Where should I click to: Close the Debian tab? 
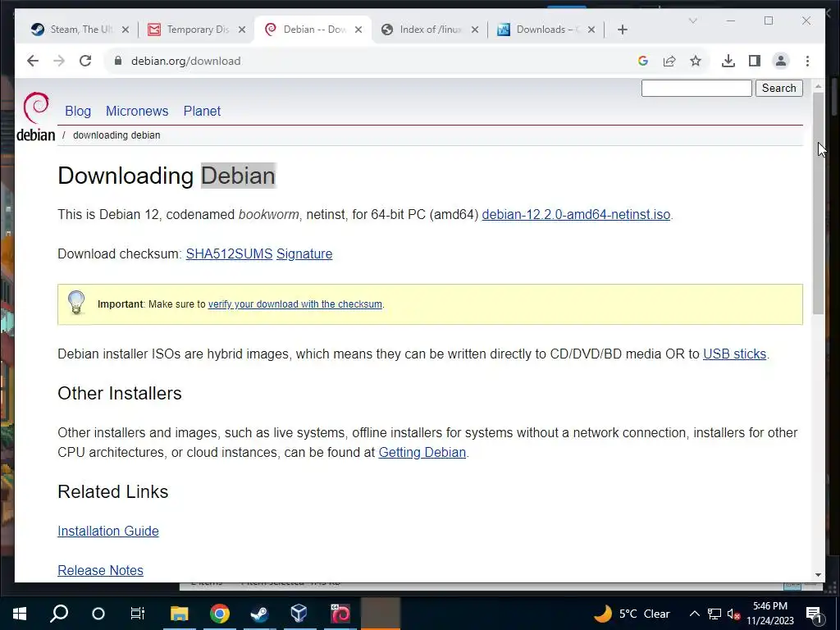pyautogui.click(x=358, y=30)
